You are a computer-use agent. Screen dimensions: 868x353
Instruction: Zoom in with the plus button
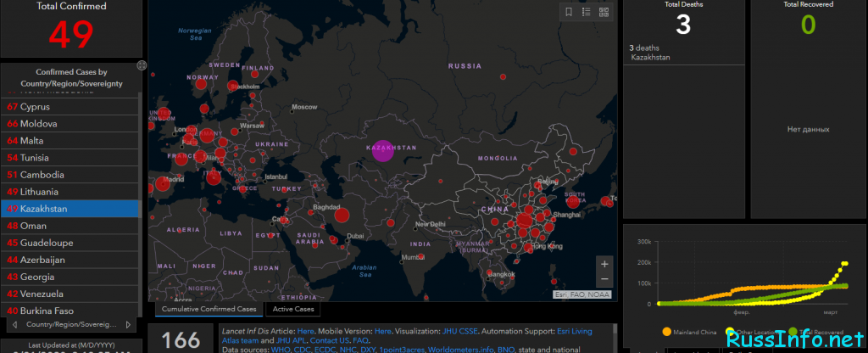coord(604,264)
